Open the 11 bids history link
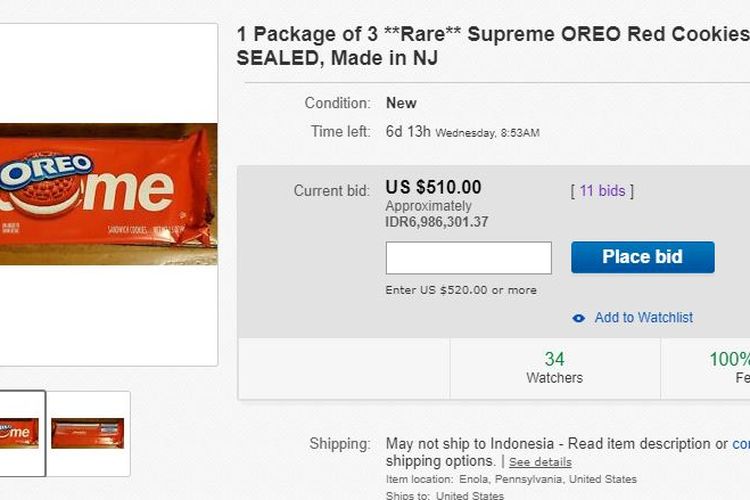The width and height of the screenshot is (750, 500). pyautogui.click(x=601, y=191)
